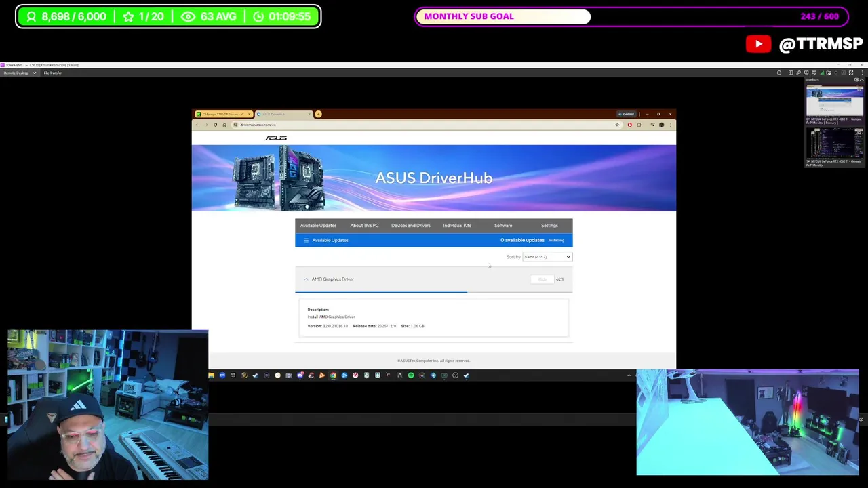Screen dimensions: 868x488
Task: Select the second monitor thumbnail
Action: [834, 144]
